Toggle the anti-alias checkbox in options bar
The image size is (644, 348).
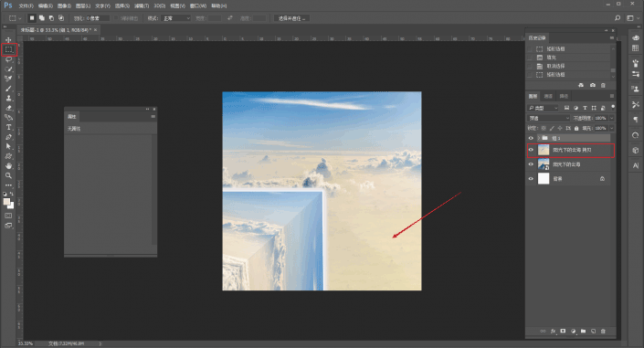[116, 18]
